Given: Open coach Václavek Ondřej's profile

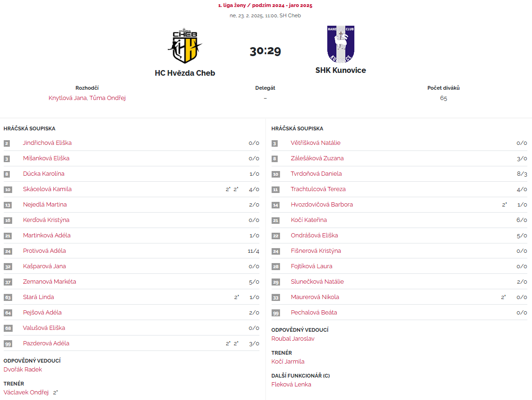Looking at the screenshot, I should pos(26,393).
